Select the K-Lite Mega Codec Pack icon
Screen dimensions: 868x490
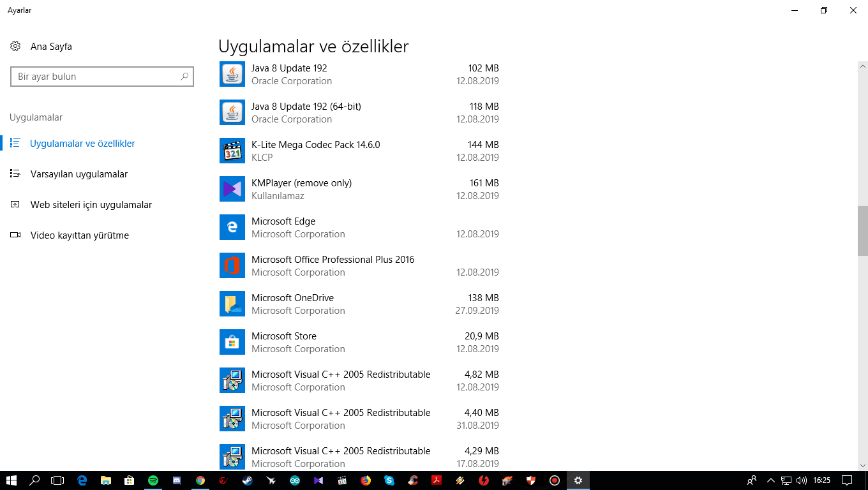(x=232, y=151)
